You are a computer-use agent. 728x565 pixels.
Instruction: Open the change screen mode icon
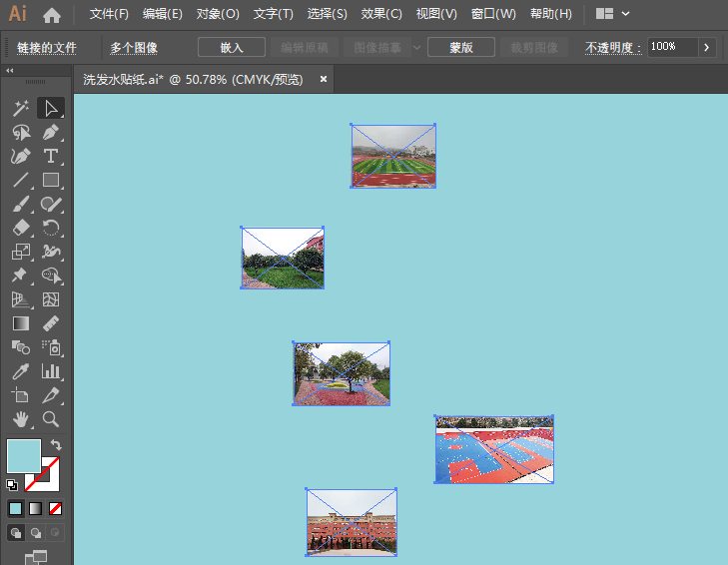pos(36,557)
